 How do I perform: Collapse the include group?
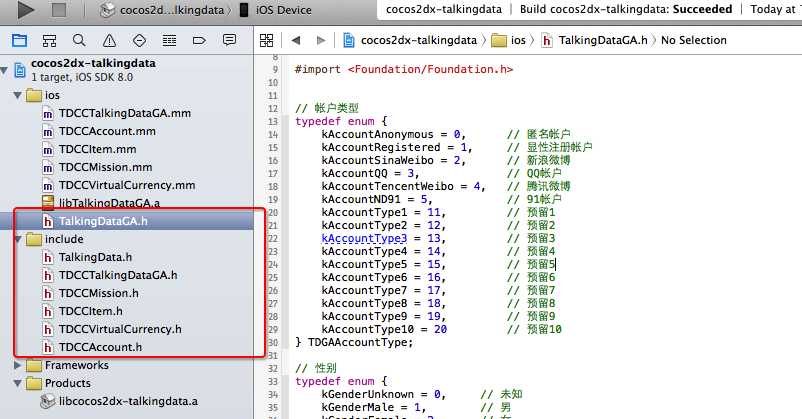(x=18, y=239)
